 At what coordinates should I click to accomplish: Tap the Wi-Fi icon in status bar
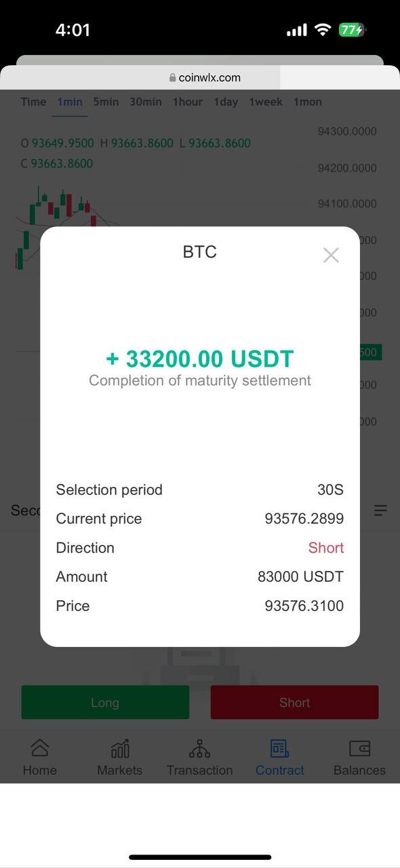pyautogui.click(x=323, y=30)
